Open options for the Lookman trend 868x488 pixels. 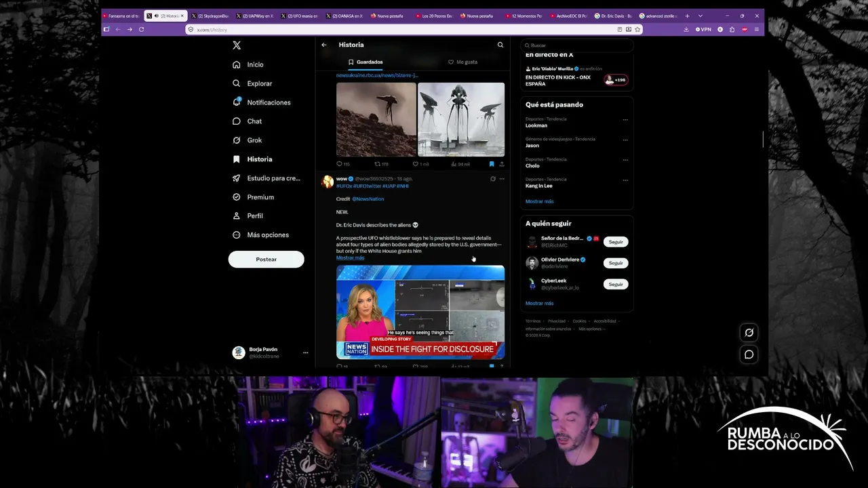tap(625, 120)
